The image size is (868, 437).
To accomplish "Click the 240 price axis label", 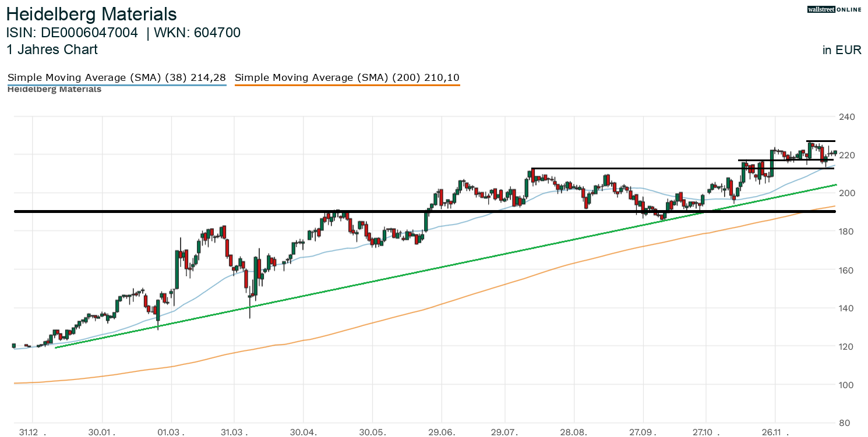I will point(846,117).
